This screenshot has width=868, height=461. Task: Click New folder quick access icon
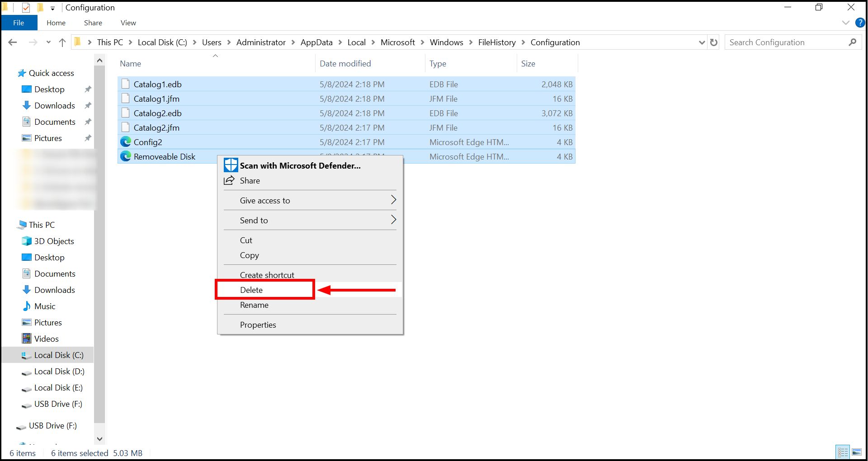(x=40, y=8)
